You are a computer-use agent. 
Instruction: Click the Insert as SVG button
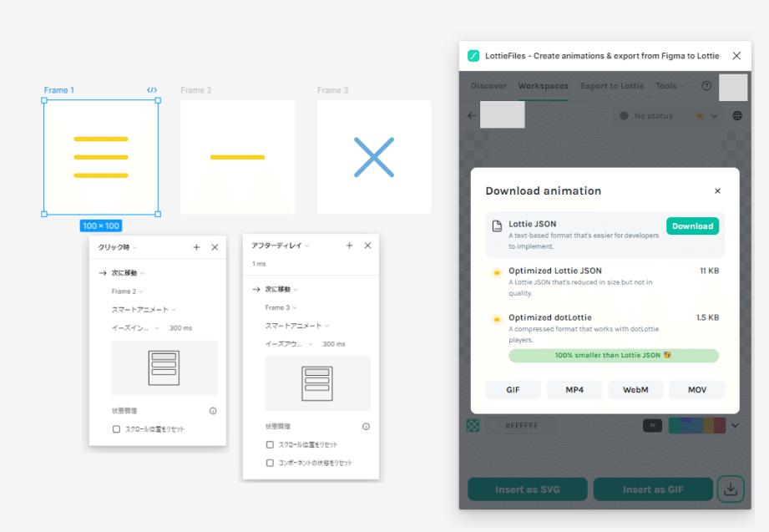pyautogui.click(x=528, y=489)
